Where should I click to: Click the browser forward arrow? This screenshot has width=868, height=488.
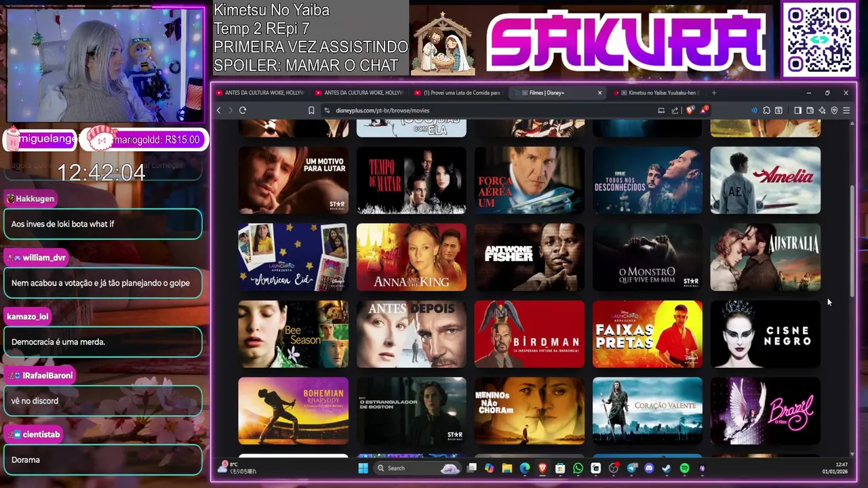pyautogui.click(x=230, y=110)
